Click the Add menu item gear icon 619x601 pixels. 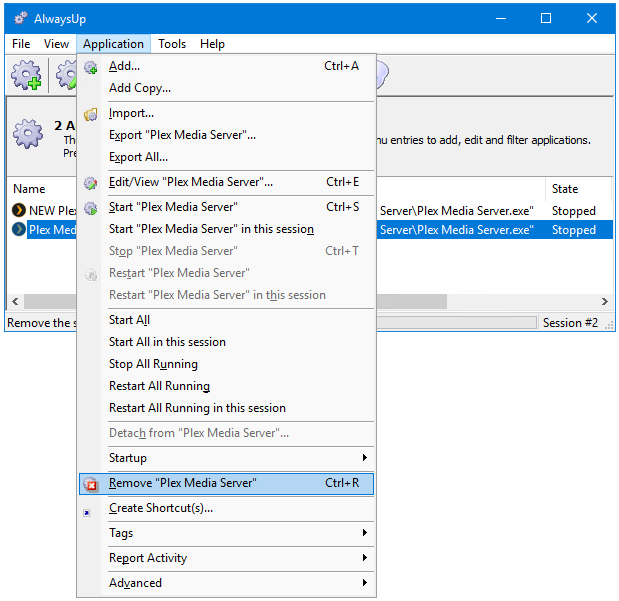click(x=91, y=67)
